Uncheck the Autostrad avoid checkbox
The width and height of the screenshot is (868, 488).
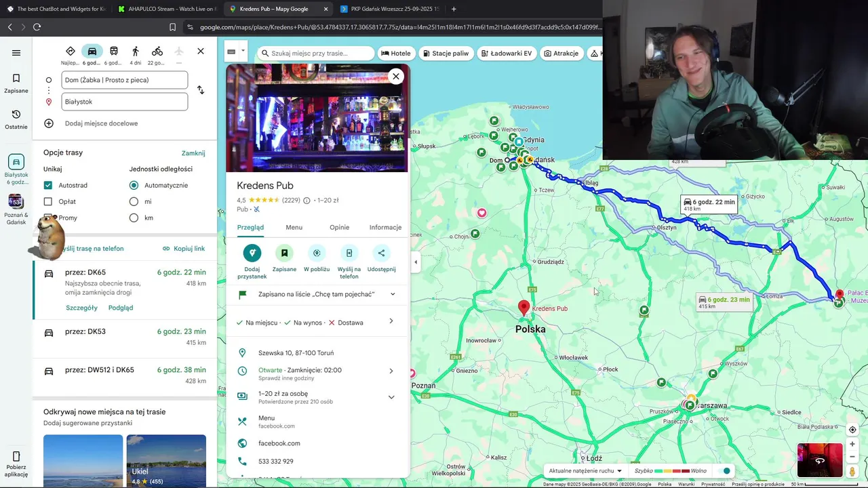coord(47,185)
